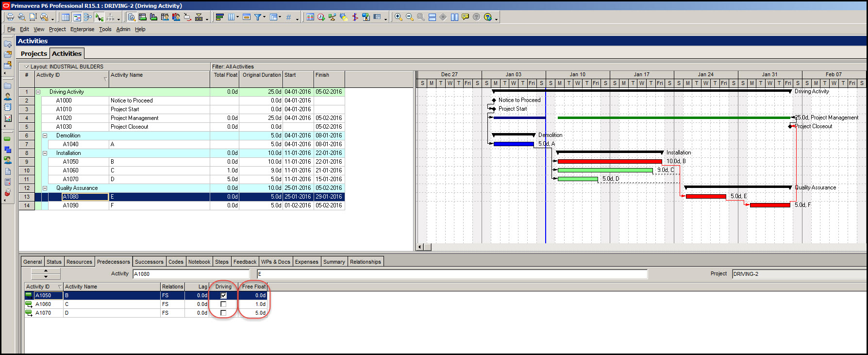Switch to the Projects tab
This screenshot has height=355, width=868.
pyautogui.click(x=34, y=53)
